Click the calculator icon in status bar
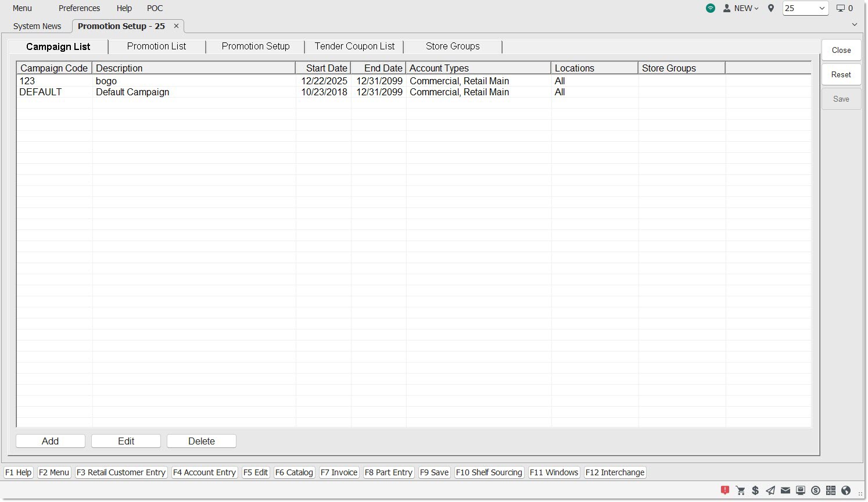Screen dimensions: 868x502 pyautogui.click(x=831, y=490)
